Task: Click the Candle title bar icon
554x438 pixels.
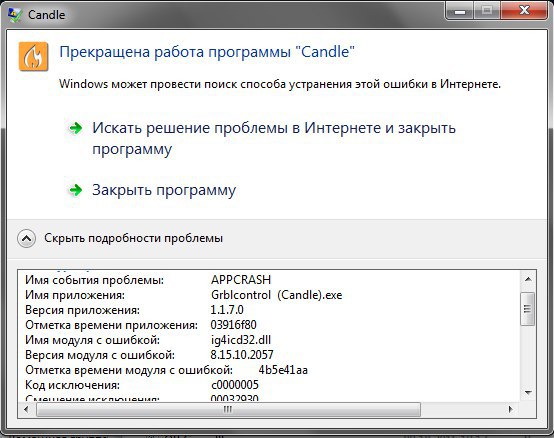Action: pos(15,15)
